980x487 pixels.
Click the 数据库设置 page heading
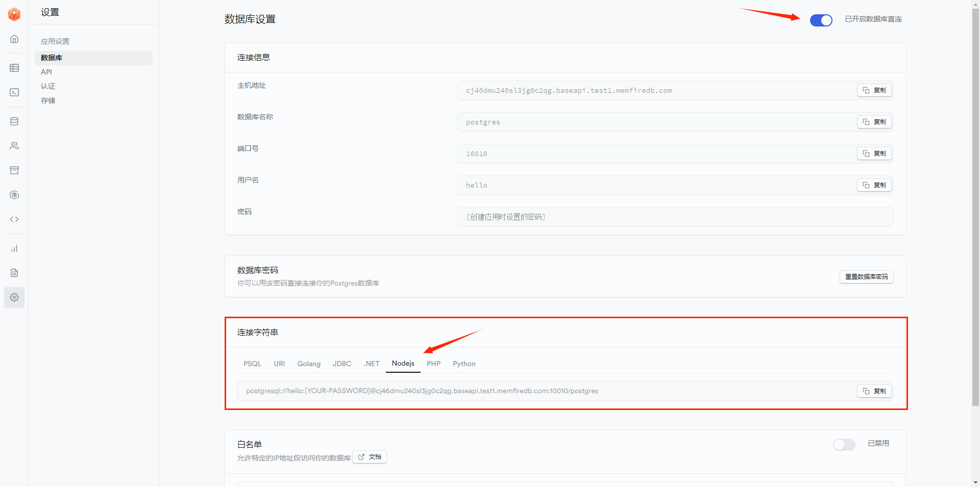250,19
